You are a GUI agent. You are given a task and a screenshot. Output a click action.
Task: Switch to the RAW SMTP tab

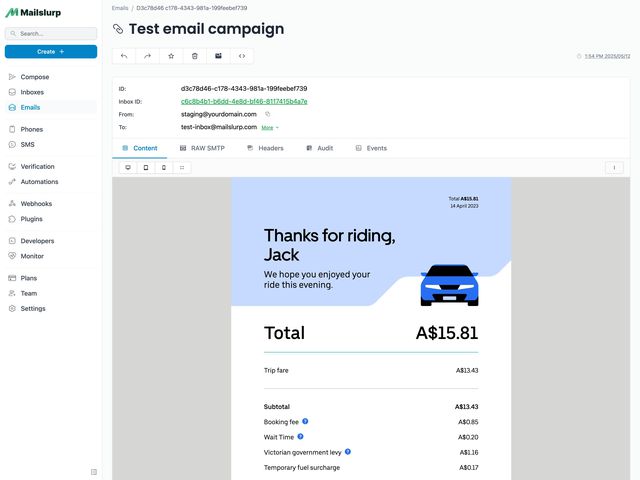[x=202, y=148]
